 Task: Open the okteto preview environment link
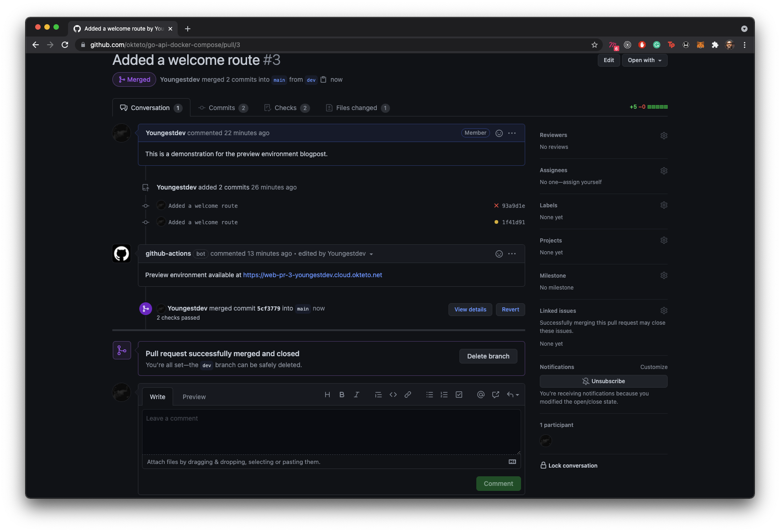click(x=312, y=275)
